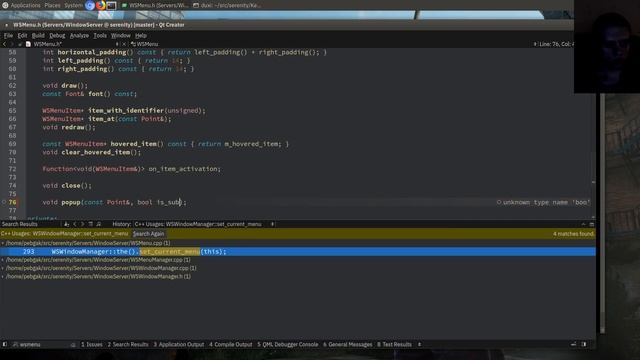
Task: Click the locator input showing wsmenu
Action: [44, 344]
